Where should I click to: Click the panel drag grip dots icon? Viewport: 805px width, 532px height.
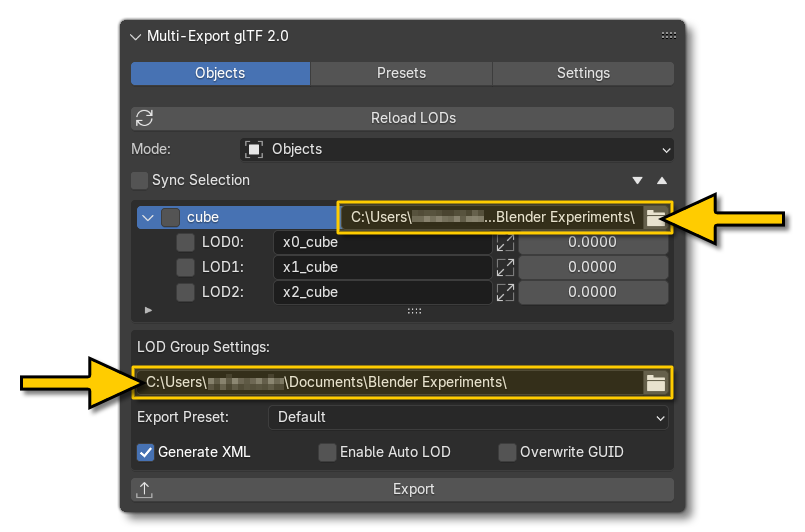[669, 36]
